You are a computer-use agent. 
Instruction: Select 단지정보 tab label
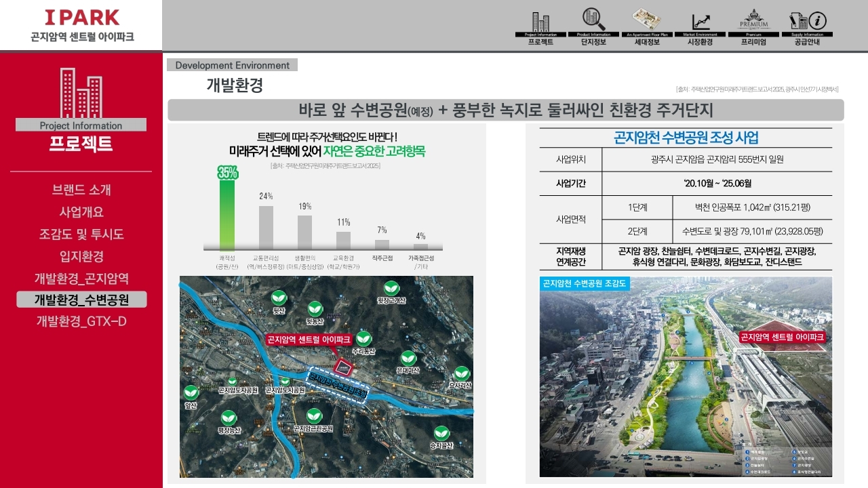(x=593, y=41)
